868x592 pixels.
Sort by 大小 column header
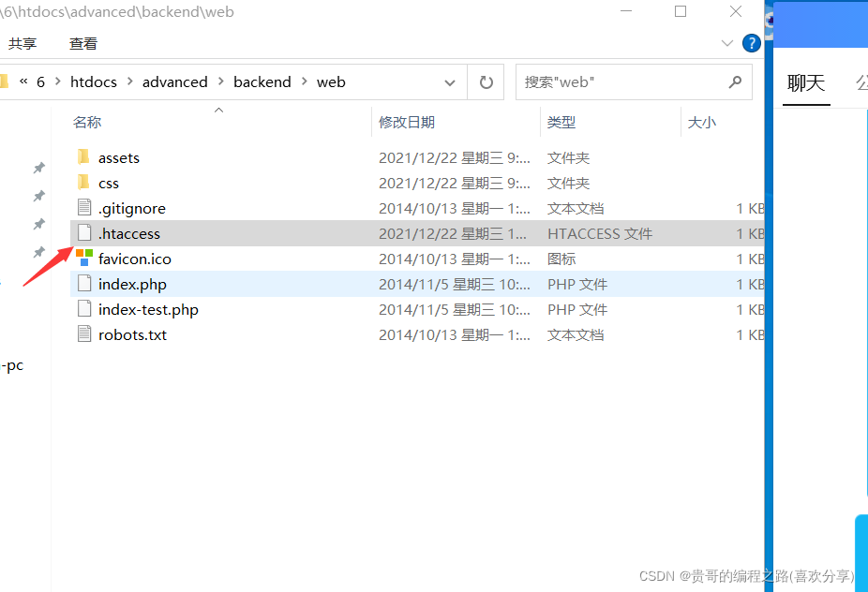(702, 123)
